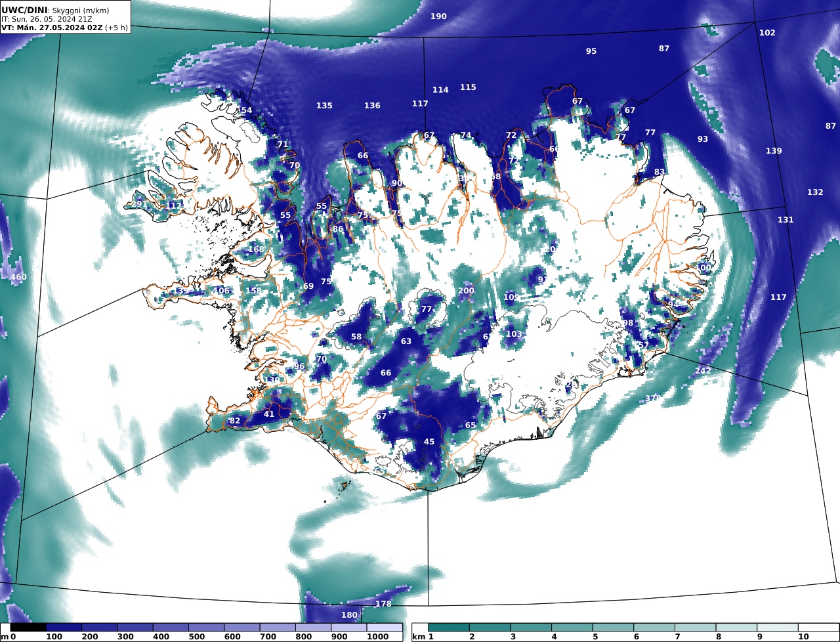
Task: Click the map value 86
Action: click(338, 229)
